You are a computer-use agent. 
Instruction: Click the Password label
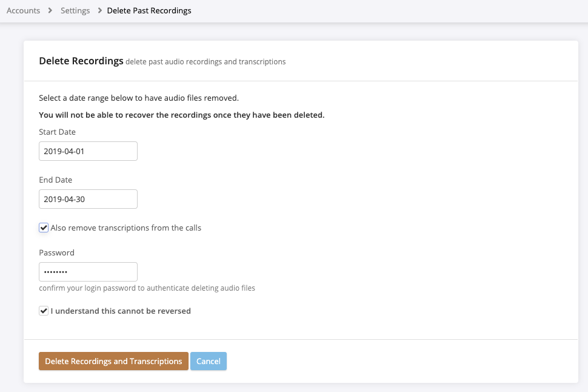pos(56,252)
